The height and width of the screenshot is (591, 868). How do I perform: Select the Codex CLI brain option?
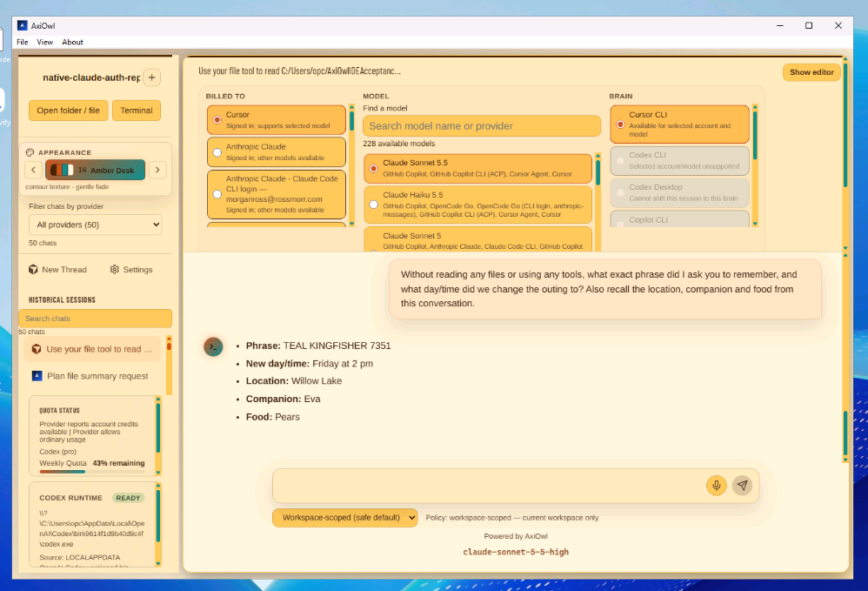coord(679,160)
